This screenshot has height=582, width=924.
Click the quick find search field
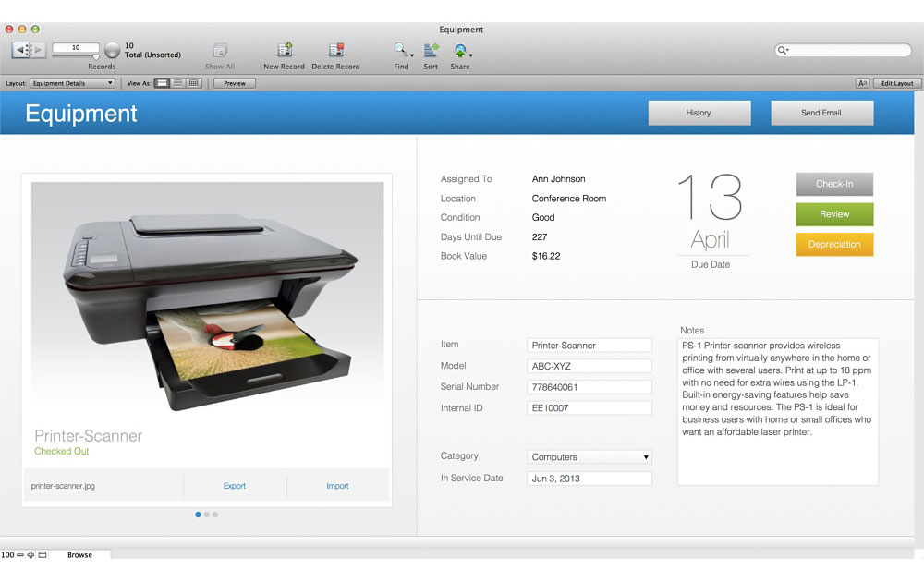tap(844, 51)
